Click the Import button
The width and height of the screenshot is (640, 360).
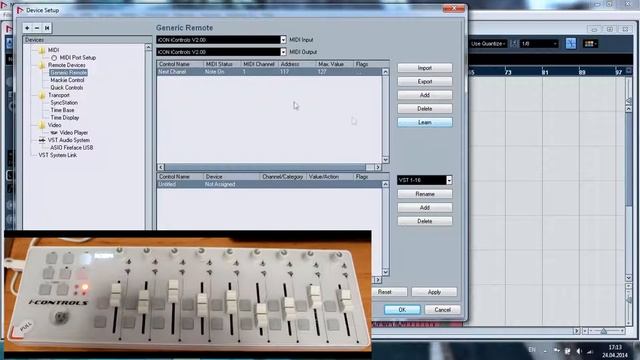point(424,68)
